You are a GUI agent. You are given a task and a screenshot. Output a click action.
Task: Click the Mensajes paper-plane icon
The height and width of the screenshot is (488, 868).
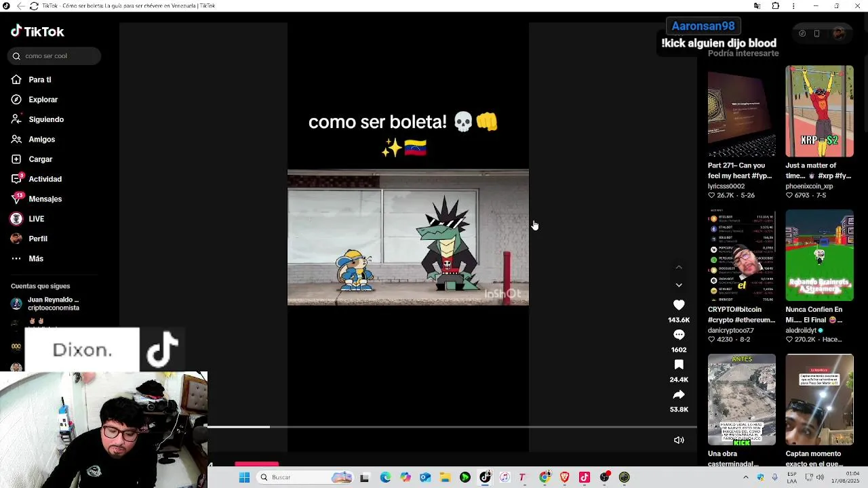click(16, 199)
